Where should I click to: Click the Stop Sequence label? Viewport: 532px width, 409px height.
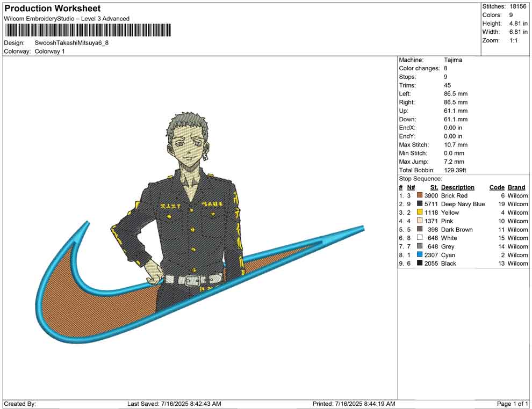(421, 179)
